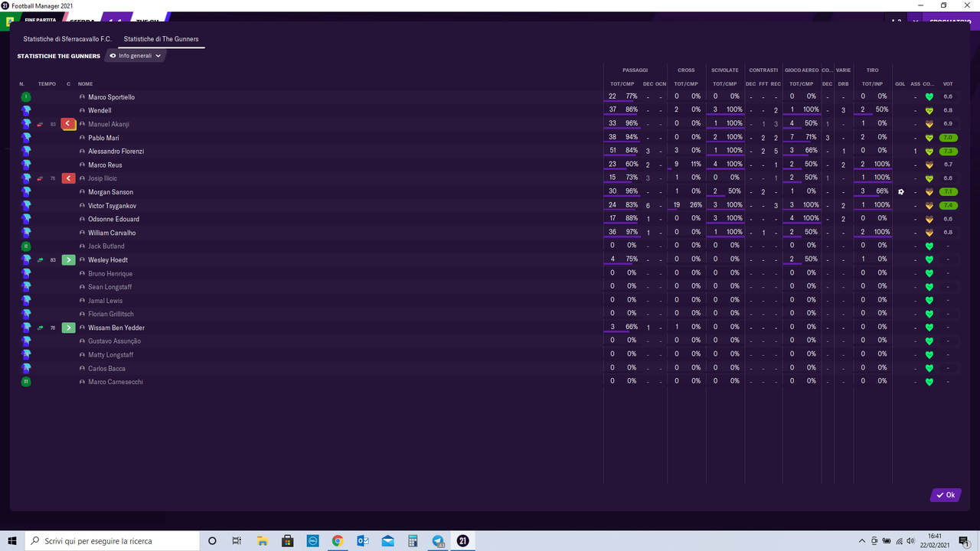
Task: Click the condition heart icon for Victor Tsygankov
Action: 929,206
